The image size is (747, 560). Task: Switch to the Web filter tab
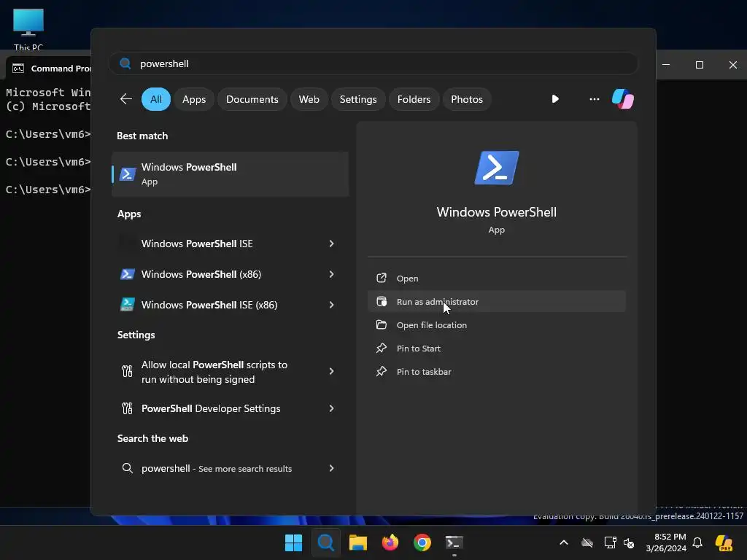point(309,99)
